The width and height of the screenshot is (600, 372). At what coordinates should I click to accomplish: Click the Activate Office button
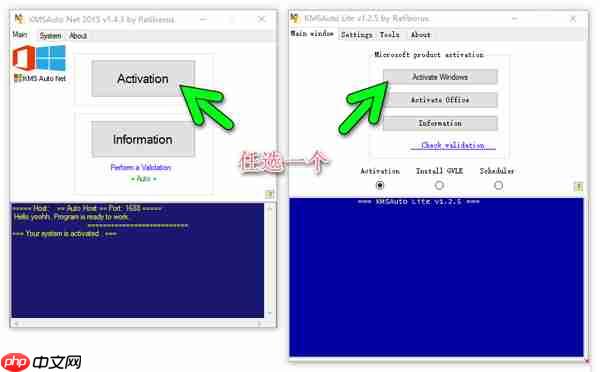click(440, 100)
